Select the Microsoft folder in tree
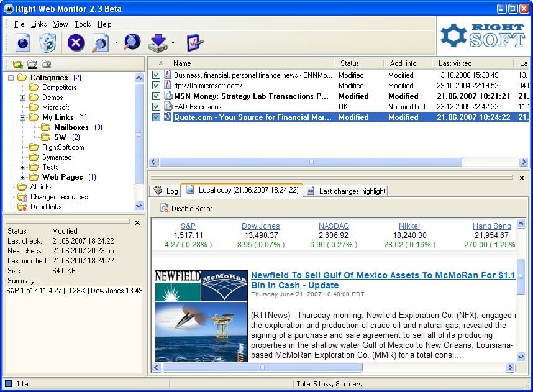 tap(56, 107)
